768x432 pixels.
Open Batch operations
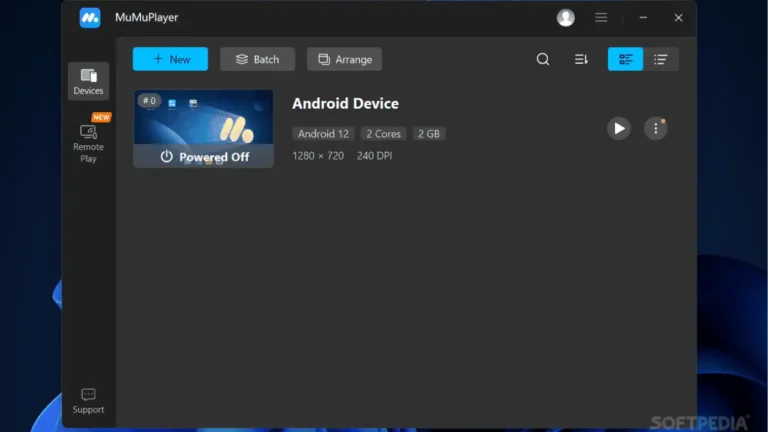coord(258,59)
